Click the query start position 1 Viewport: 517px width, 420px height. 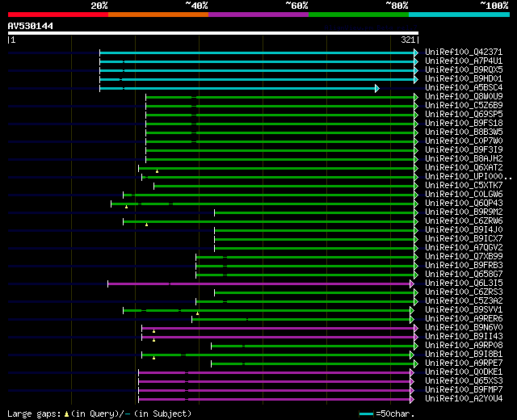[x=13, y=40]
